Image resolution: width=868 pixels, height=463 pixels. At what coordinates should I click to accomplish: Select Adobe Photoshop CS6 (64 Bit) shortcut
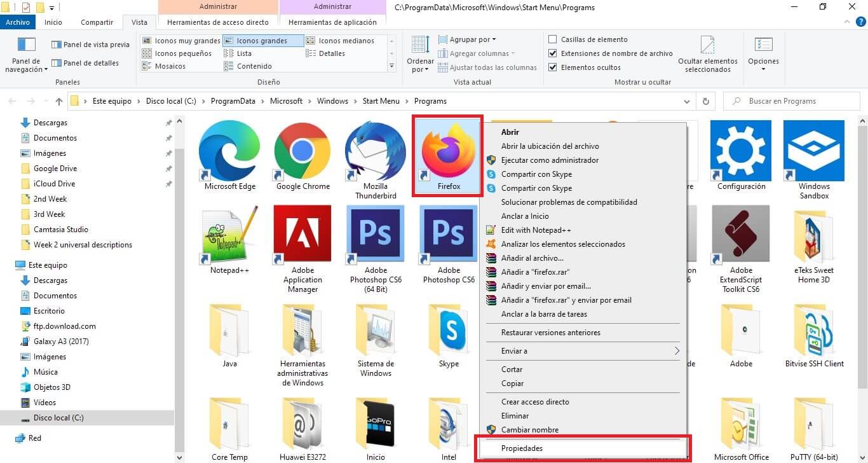tap(376, 235)
